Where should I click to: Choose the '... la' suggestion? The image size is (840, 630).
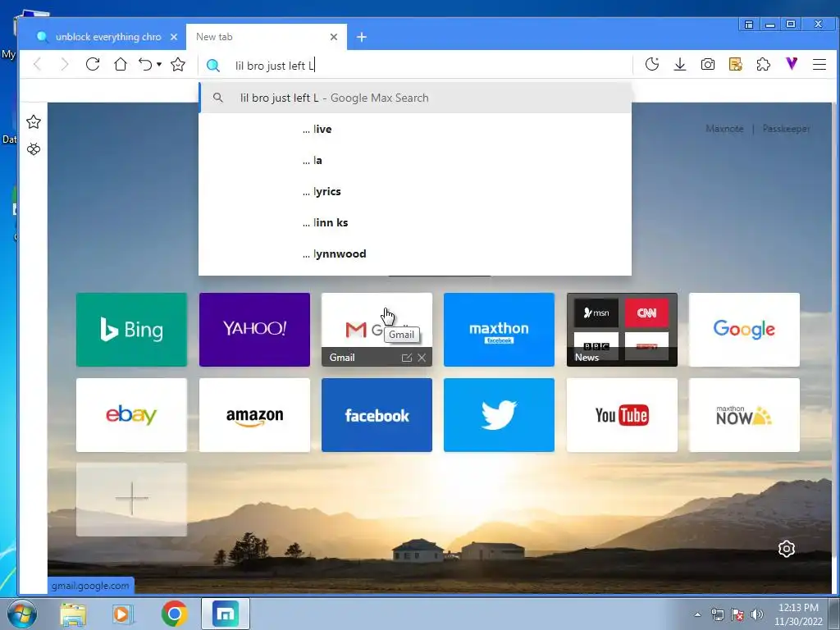(x=415, y=160)
